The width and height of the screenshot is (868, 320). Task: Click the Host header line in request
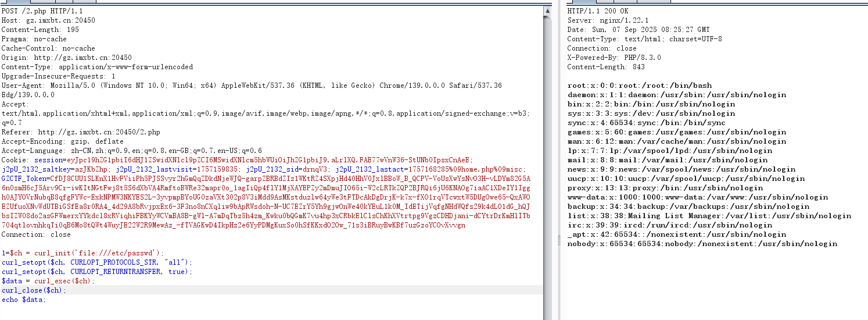coord(48,20)
